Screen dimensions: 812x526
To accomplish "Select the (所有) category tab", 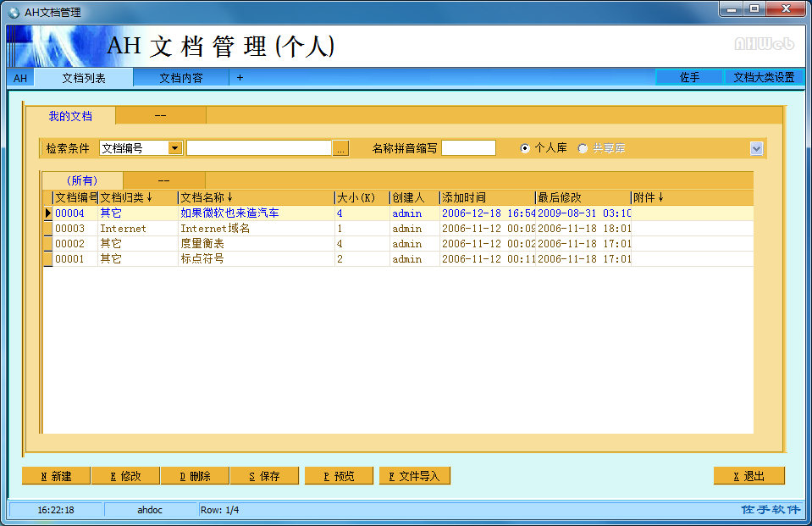I will click(x=82, y=180).
